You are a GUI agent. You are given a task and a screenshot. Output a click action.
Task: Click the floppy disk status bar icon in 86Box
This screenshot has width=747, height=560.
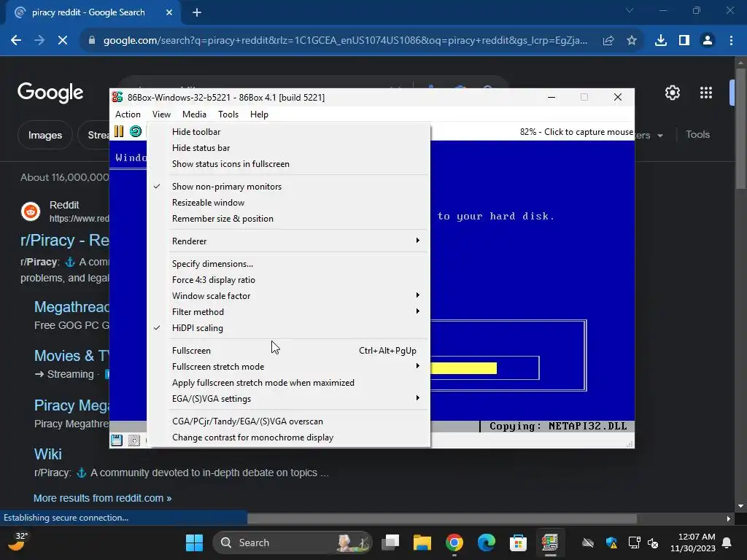click(x=117, y=440)
